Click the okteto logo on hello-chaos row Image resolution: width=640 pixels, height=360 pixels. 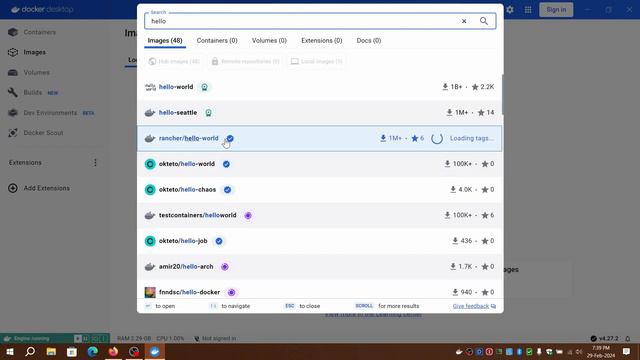150,190
